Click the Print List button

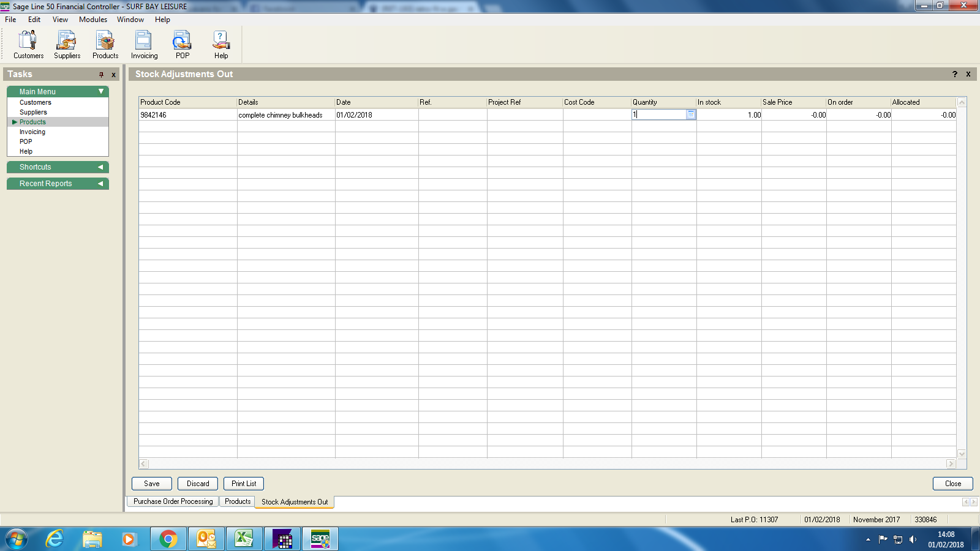click(x=244, y=484)
